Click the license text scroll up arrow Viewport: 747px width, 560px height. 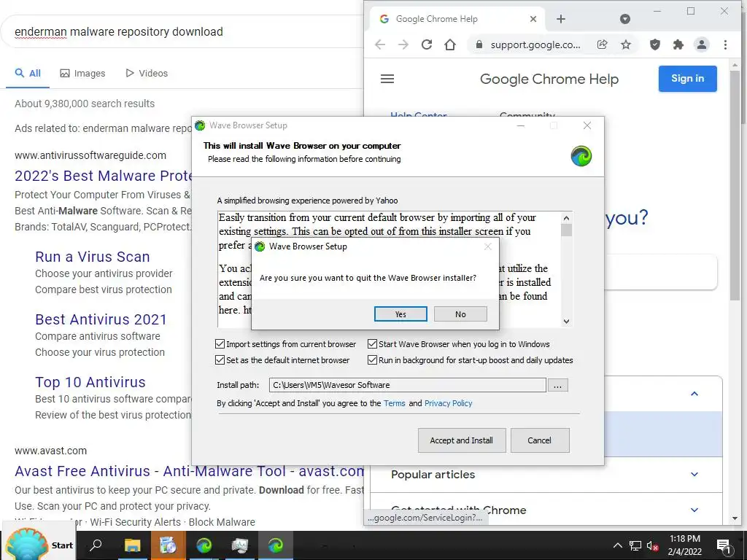pyautogui.click(x=566, y=218)
